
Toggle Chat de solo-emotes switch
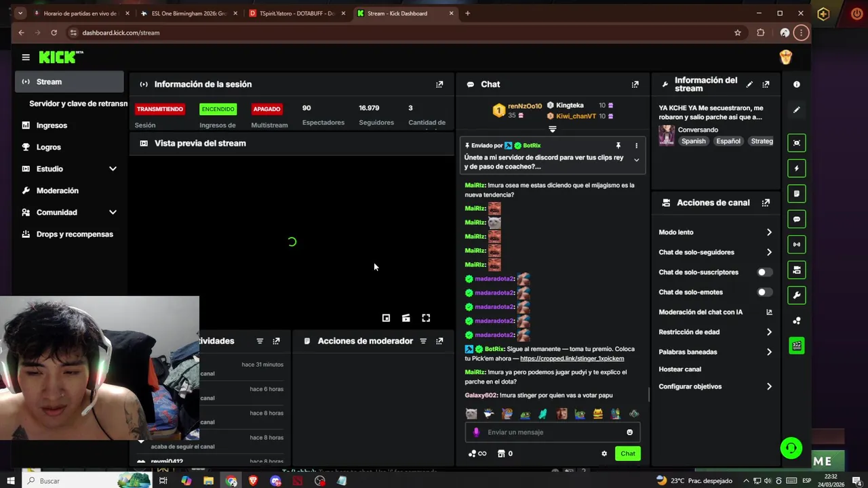[764, 292]
